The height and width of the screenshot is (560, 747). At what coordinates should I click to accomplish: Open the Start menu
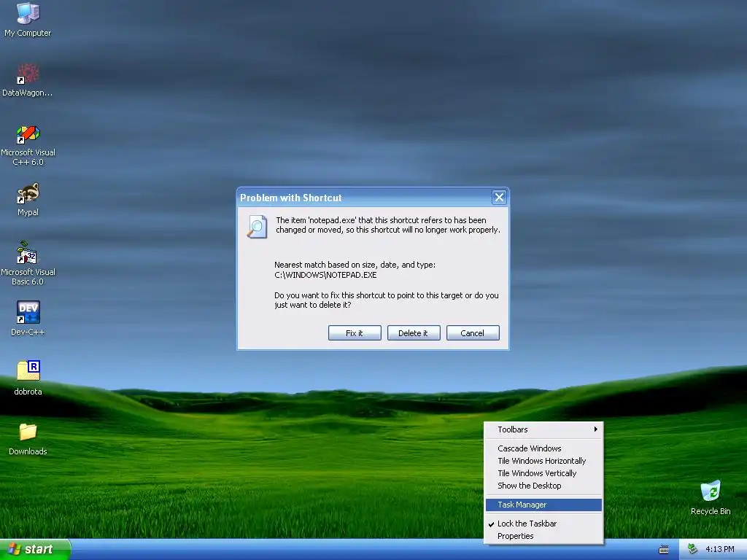pos(35,550)
